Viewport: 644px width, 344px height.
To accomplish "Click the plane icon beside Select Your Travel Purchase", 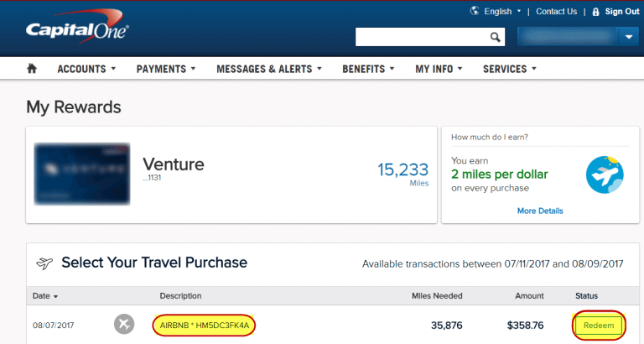I will 44,263.
